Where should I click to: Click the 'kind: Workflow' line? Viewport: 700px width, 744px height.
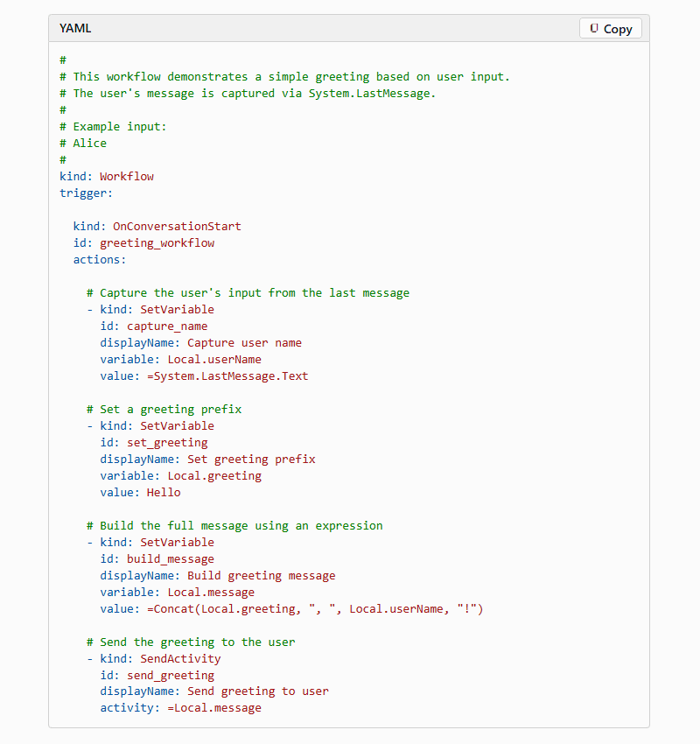[107, 177]
